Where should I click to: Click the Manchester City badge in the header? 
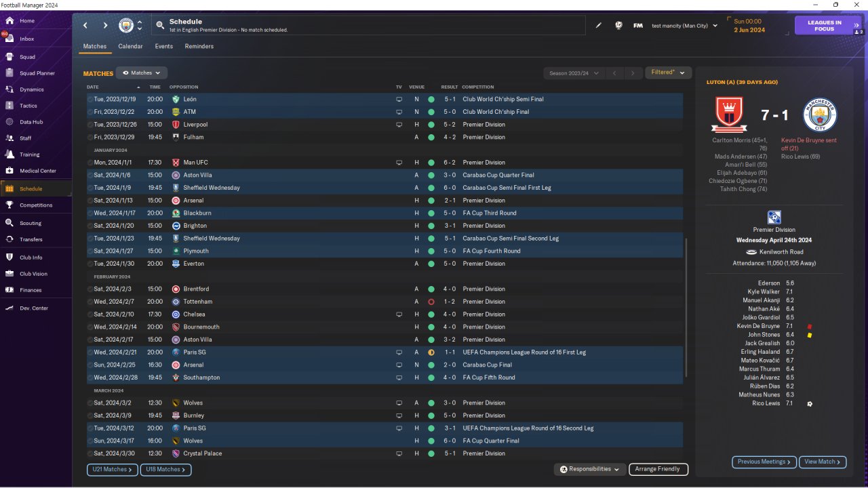126,26
